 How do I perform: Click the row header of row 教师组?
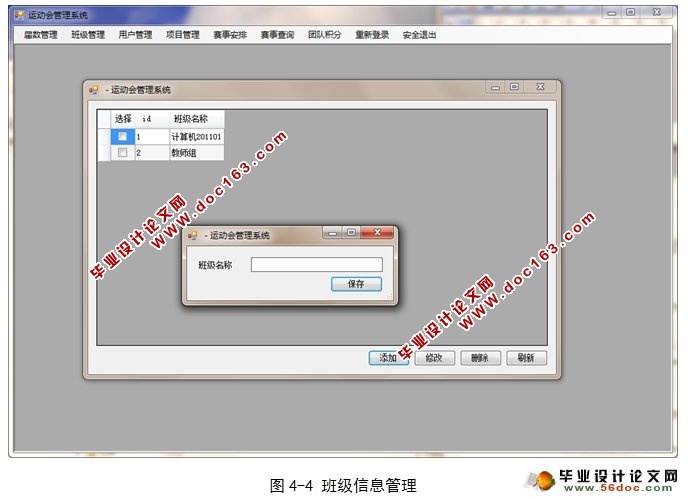[104, 152]
